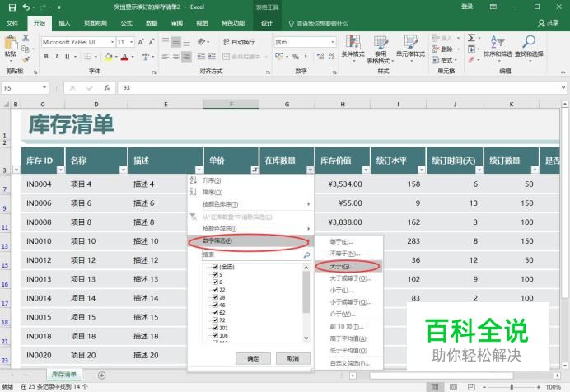Click the 登录 (Sign in) link

click(467, 7)
